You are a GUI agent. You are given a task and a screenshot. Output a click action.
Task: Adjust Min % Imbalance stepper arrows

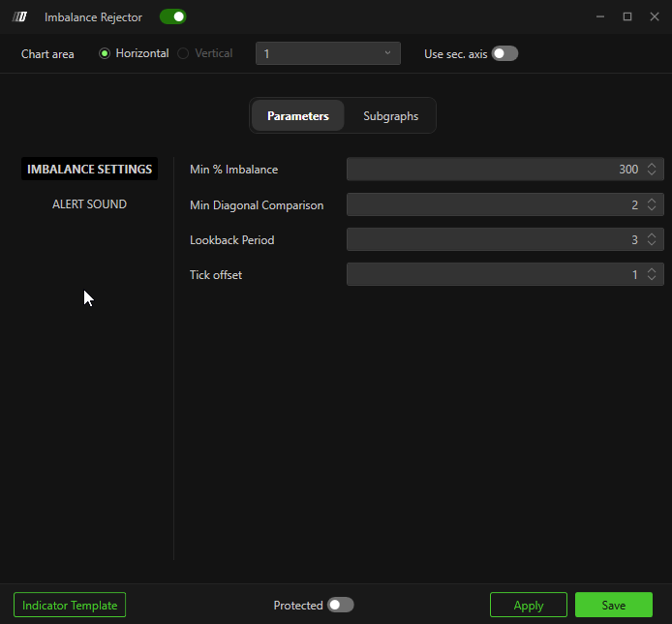point(652,170)
